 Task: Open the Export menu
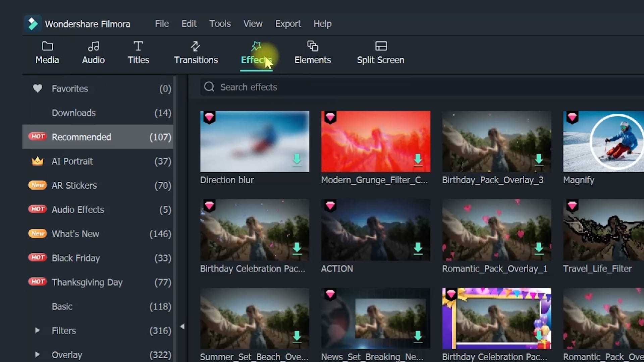(288, 23)
